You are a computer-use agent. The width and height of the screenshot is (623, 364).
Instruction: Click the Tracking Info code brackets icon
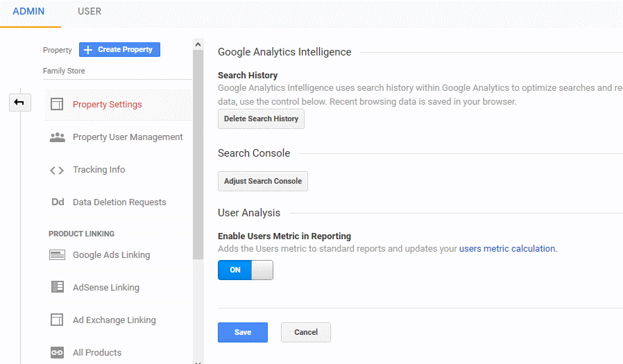(x=57, y=170)
